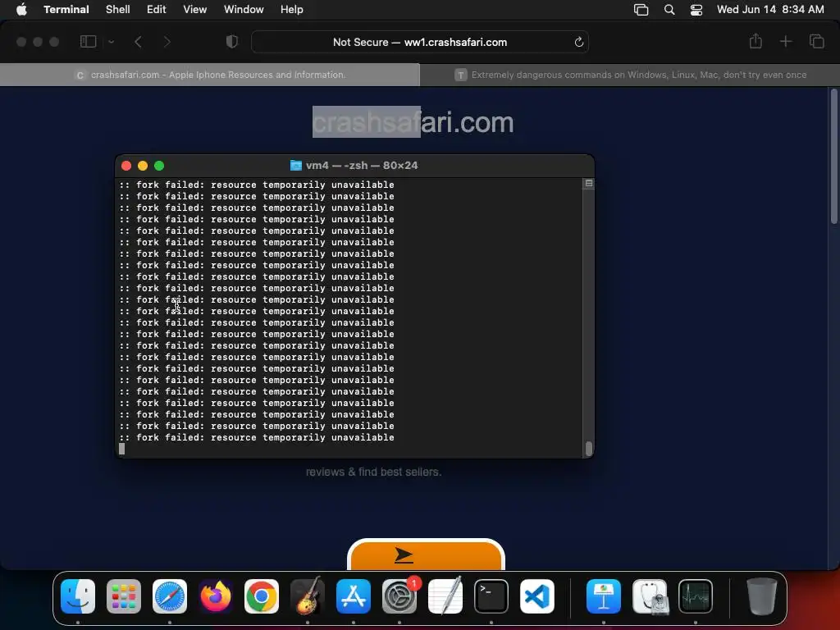Image resolution: width=840 pixels, height=630 pixels.
Task: Open Disk Utility from the Dock
Action: point(650,596)
